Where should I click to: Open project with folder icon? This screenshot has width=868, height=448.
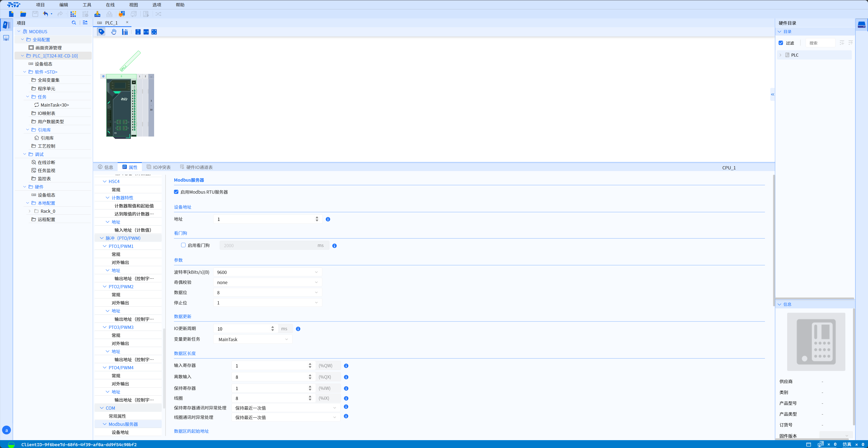(x=23, y=14)
